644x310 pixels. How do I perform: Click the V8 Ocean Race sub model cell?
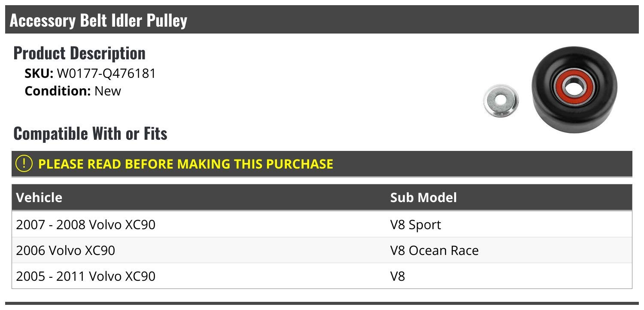[x=434, y=250]
